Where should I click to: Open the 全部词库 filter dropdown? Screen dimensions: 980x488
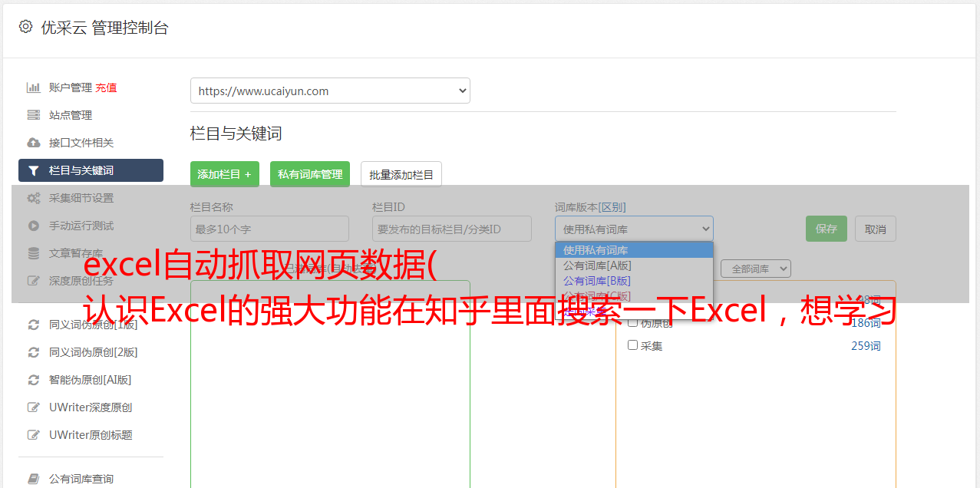pyautogui.click(x=756, y=269)
